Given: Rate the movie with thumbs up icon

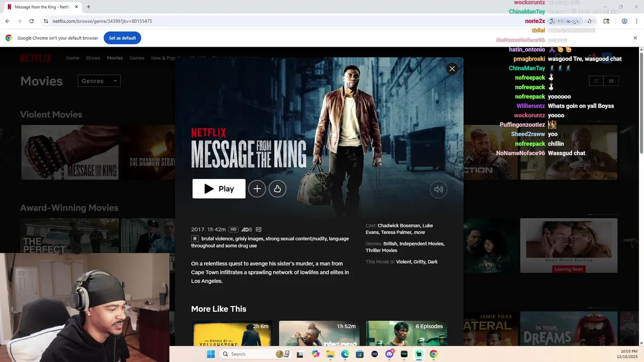Looking at the screenshot, I should (x=277, y=189).
